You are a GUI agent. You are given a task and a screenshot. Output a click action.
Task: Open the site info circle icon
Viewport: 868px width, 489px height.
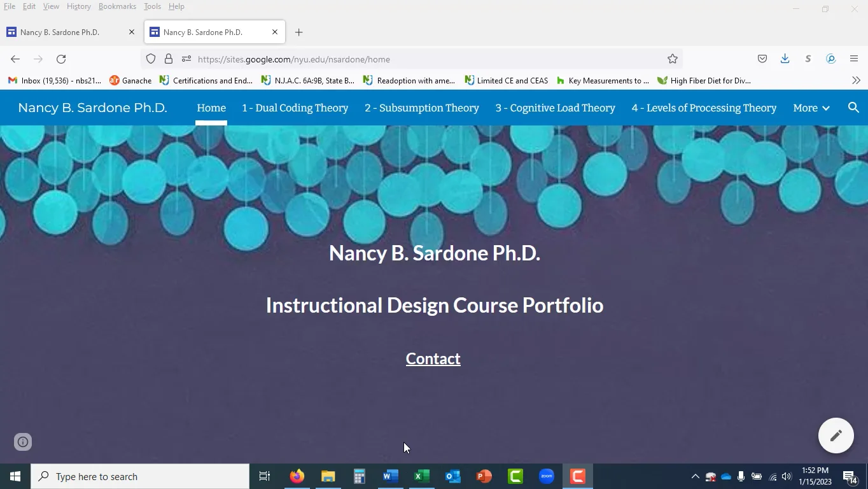click(23, 442)
